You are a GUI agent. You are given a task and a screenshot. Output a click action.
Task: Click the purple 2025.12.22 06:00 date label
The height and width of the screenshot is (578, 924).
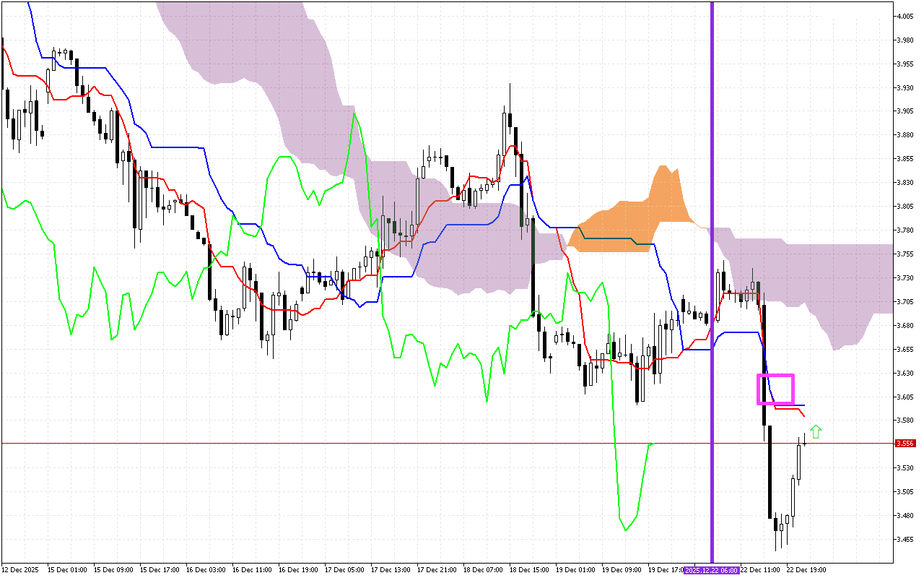[x=711, y=570]
